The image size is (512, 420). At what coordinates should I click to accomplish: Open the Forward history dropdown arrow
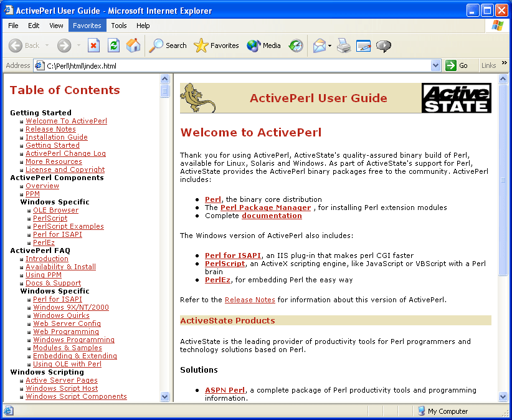(78, 45)
